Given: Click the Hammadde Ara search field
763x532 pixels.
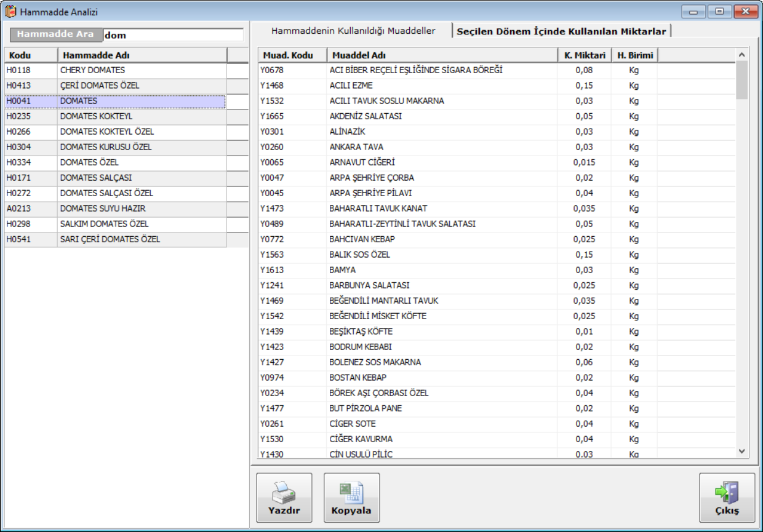Looking at the screenshot, I should [x=174, y=35].
